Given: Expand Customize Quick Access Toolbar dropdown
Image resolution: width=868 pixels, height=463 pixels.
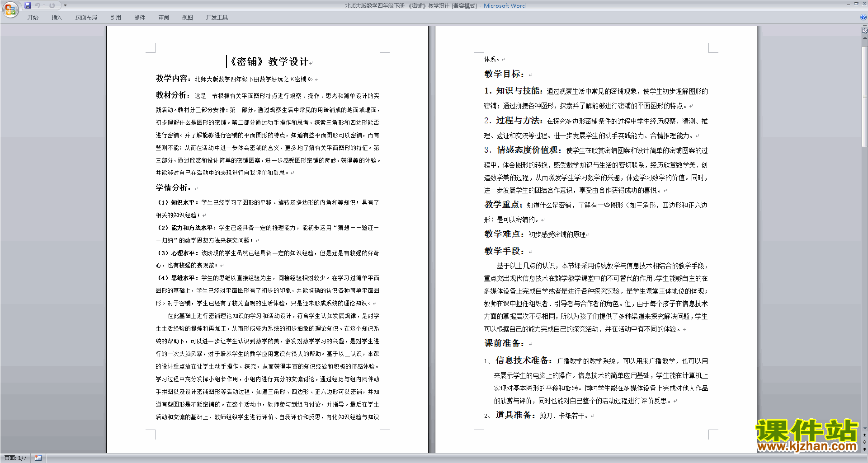Looking at the screenshot, I should pyautogui.click(x=65, y=5).
